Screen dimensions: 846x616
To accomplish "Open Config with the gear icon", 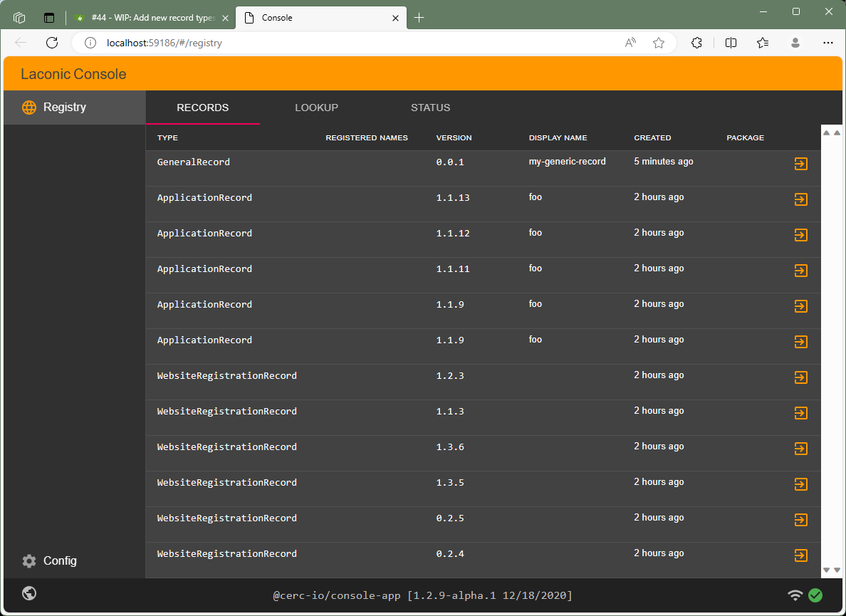I will point(29,561).
